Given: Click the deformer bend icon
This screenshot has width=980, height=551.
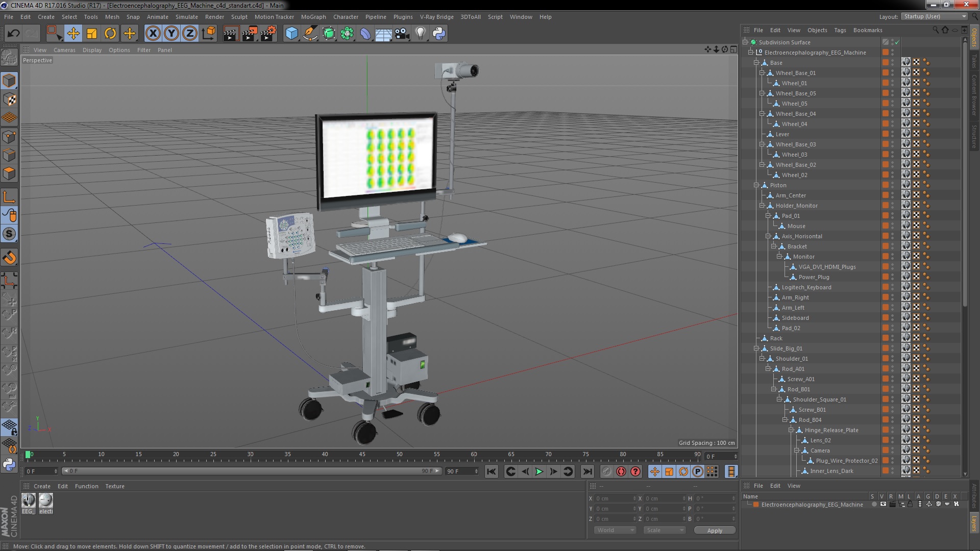Looking at the screenshot, I should click(365, 34).
